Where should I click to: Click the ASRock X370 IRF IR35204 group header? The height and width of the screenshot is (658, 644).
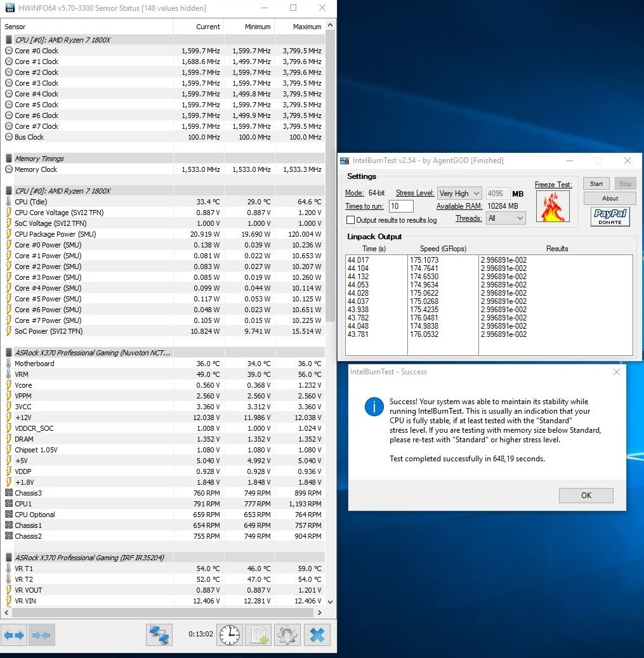(x=163, y=558)
